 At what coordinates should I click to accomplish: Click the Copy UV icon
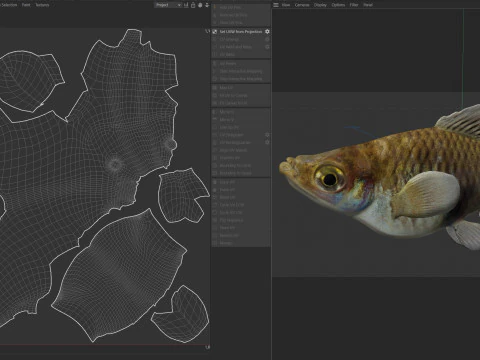coord(215,182)
